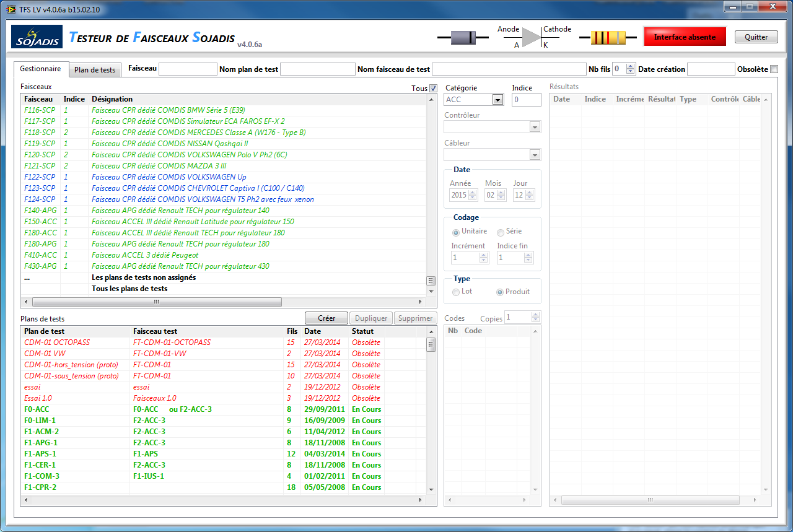Click the Désignation column header

coord(112,99)
